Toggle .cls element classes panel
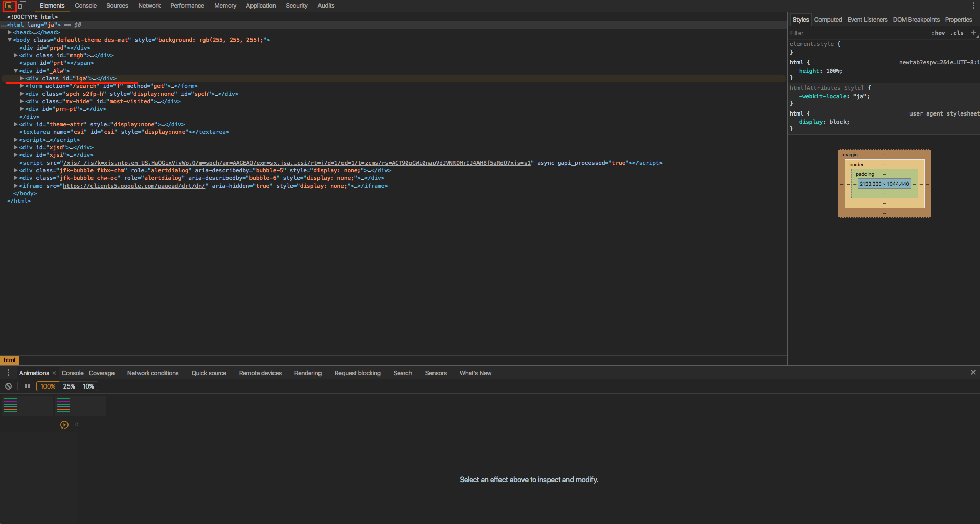980x524 pixels. point(958,33)
